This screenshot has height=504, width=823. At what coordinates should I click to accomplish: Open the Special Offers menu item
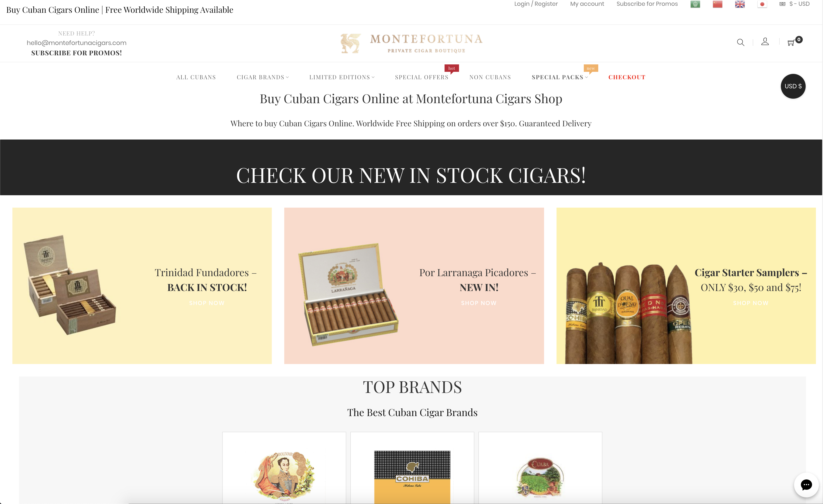[422, 77]
